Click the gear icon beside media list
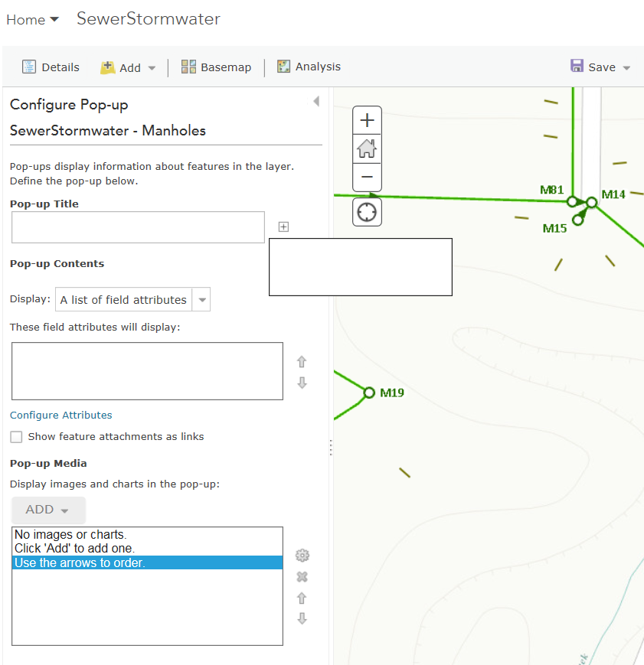The height and width of the screenshot is (665, 644). tap(302, 556)
